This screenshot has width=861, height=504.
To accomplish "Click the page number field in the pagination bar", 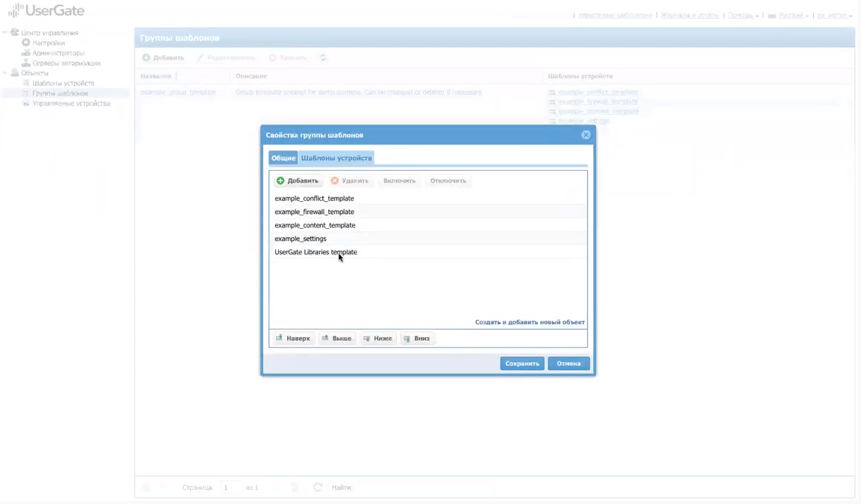I will pyautogui.click(x=230, y=487).
